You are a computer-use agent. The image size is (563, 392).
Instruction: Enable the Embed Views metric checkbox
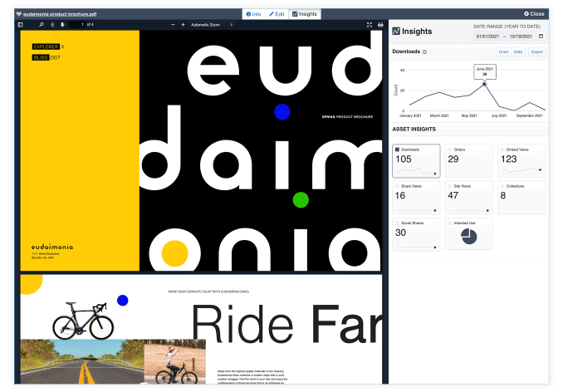pyautogui.click(x=502, y=149)
